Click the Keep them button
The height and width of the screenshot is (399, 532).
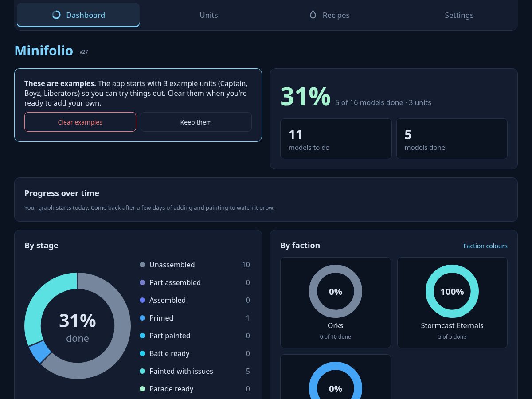pos(196,122)
